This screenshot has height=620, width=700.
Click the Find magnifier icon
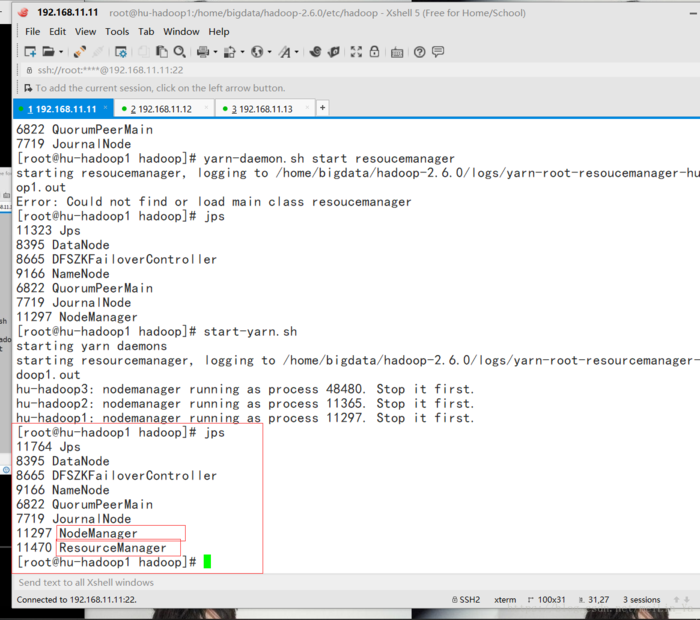click(179, 52)
